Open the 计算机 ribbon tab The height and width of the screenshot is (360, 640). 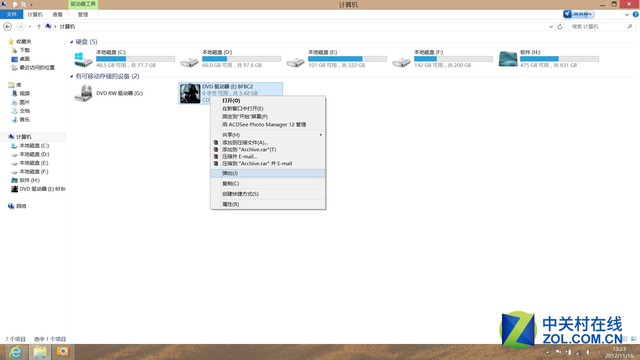(x=35, y=14)
